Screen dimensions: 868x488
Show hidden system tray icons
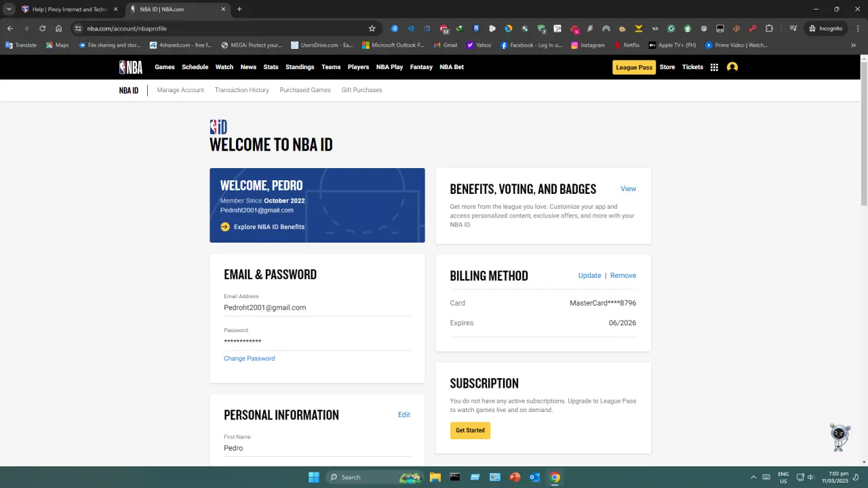pyautogui.click(x=753, y=477)
